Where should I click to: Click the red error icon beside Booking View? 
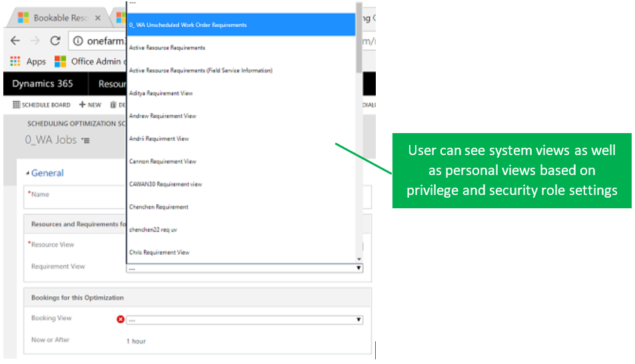click(x=121, y=319)
